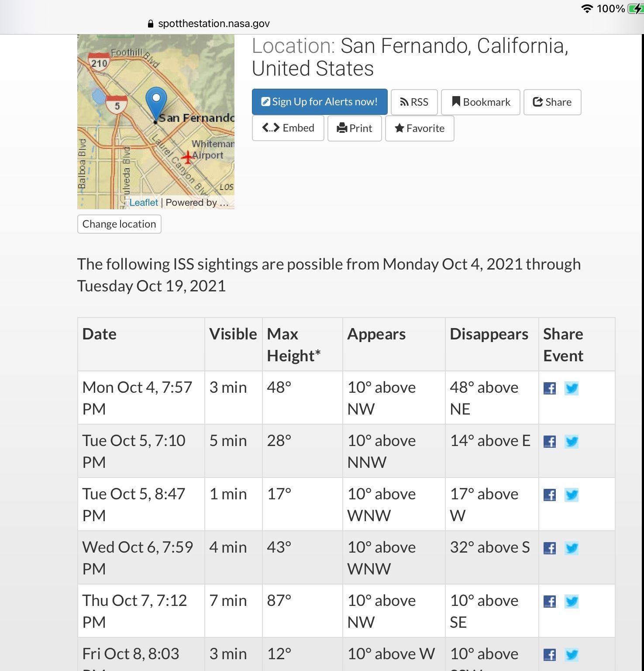644x671 pixels.
Task: Click Twitter icon for Fri Oct 8 sighting
Action: 572,655
